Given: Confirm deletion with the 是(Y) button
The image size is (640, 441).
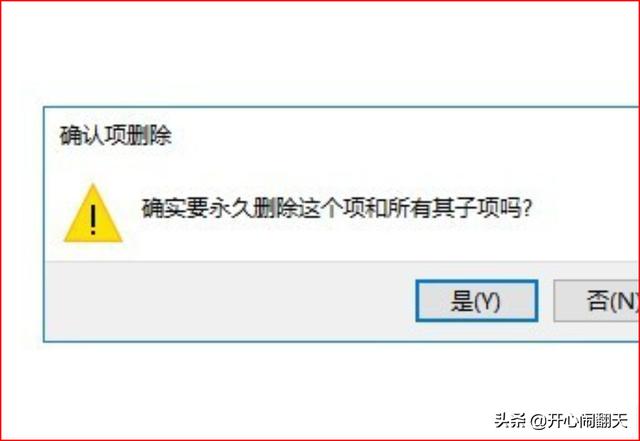Looking at the screenshot, I should [x=476, y=301].
